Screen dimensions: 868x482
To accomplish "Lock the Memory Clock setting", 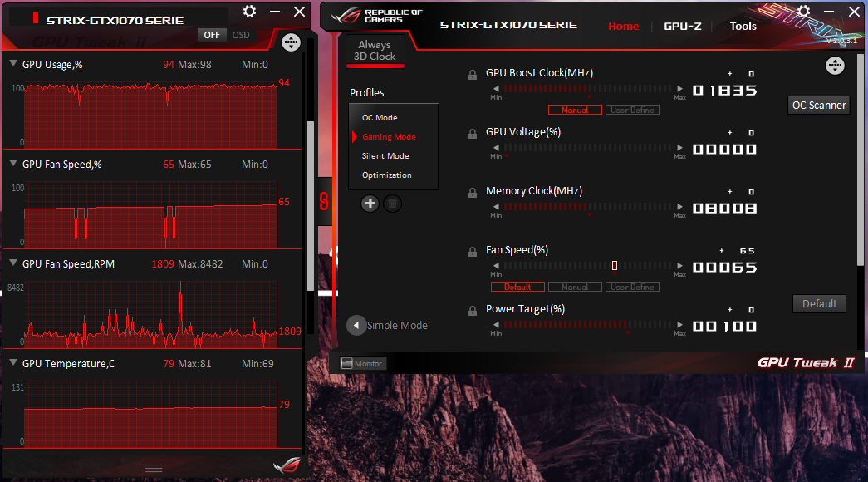I will pyautogui.click(x=472, y=193).
